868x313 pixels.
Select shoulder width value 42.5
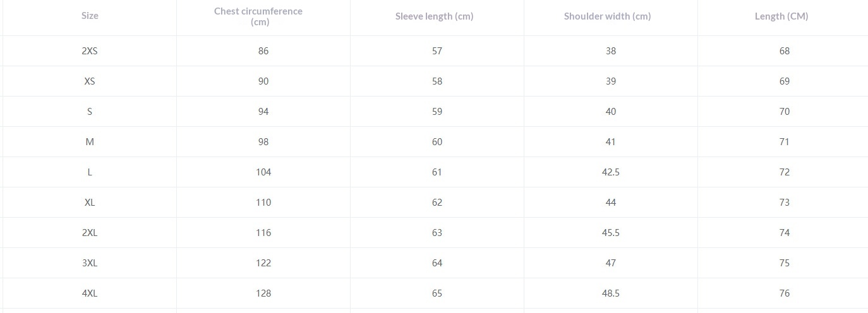611,172
